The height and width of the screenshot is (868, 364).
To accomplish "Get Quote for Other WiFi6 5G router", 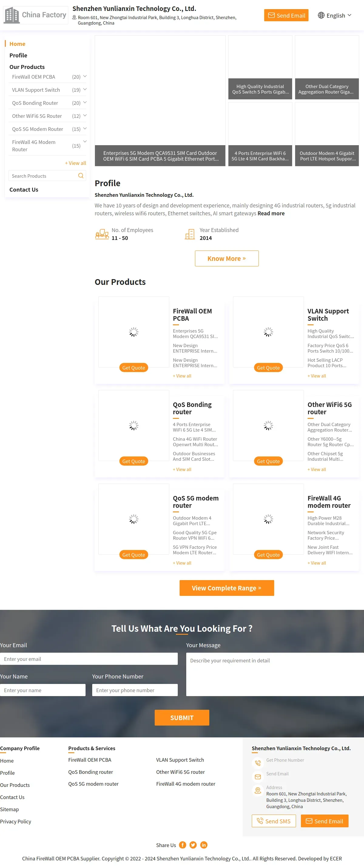I will tap(268, 461).
